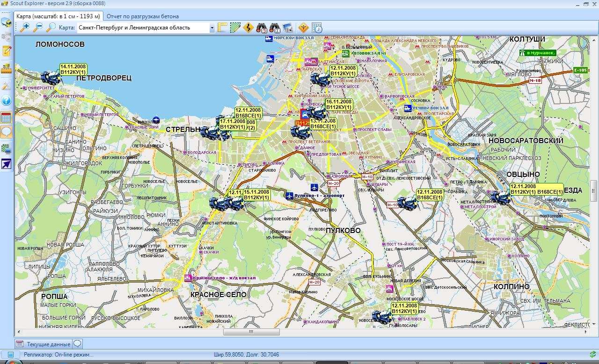Select the Санкт-Петербург map name combo box
Viewport: 599px width, 364px height.
coord(146,28)
